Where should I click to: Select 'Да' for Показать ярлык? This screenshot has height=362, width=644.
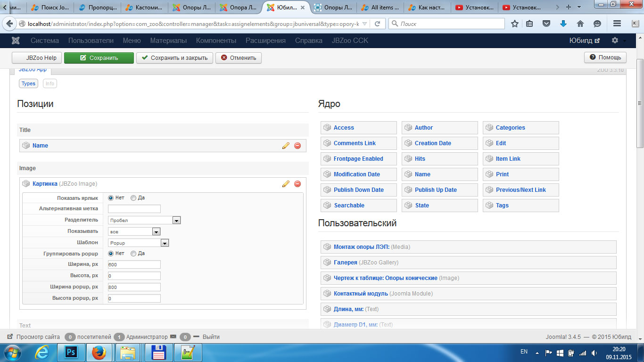pos(133,198)
